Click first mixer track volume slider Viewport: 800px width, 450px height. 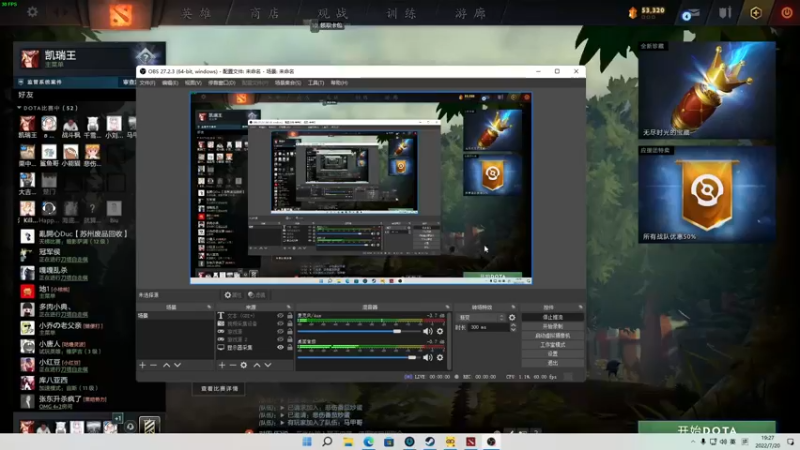coord(358,332)
